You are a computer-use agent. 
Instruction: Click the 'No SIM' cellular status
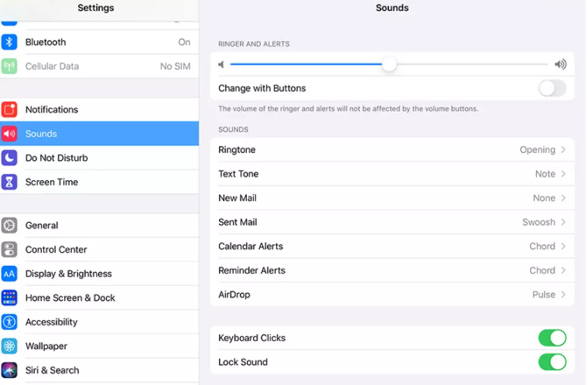[x=175, y=66]
